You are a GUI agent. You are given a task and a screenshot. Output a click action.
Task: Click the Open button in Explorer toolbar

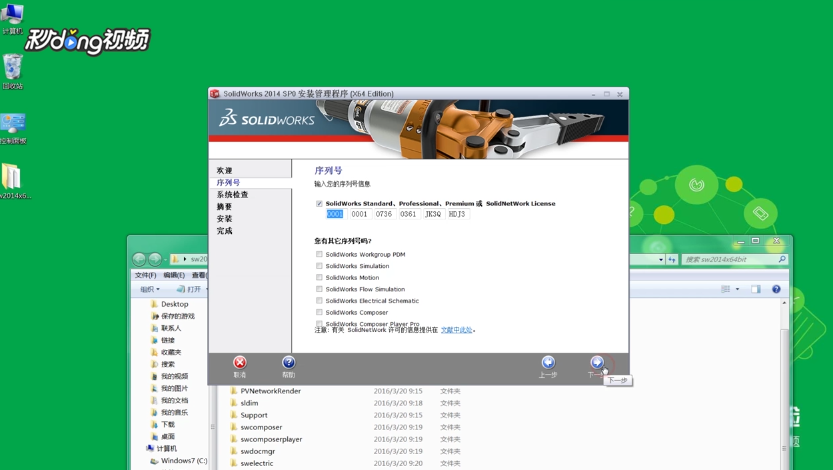[189, 289]
